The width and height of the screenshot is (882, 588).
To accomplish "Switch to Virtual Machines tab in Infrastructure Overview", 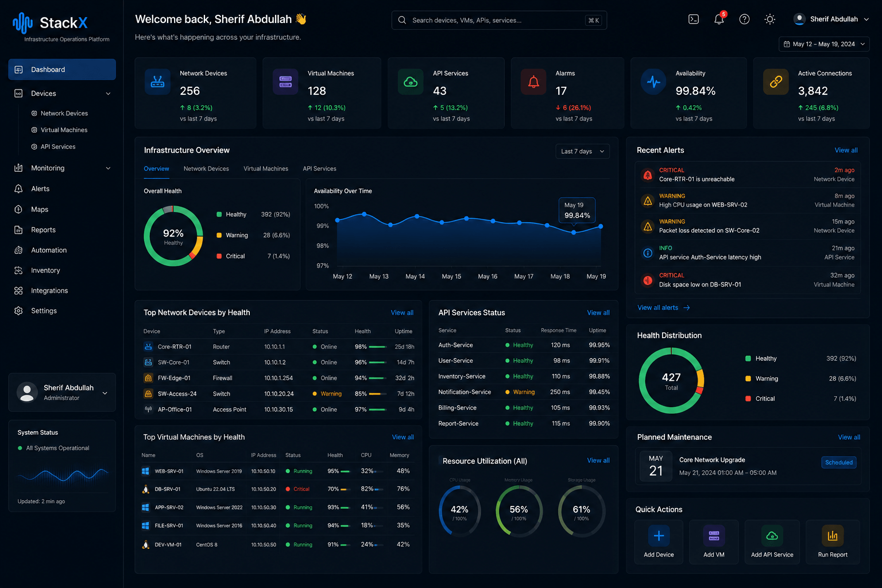I will coord(266,169).
